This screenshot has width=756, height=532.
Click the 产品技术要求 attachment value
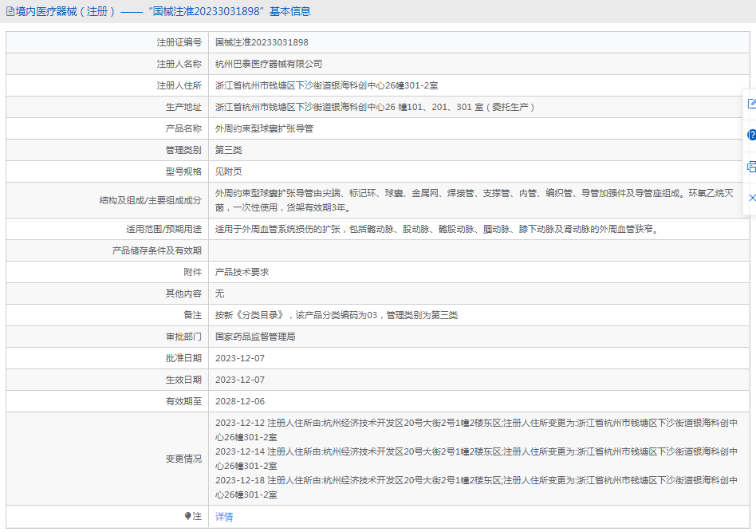pos(242,272)
